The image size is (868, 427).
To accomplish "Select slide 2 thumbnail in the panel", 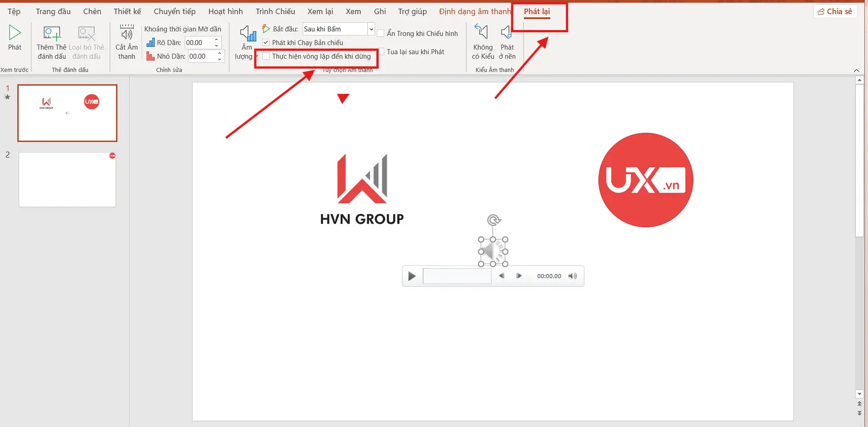I will pos(67,179).
